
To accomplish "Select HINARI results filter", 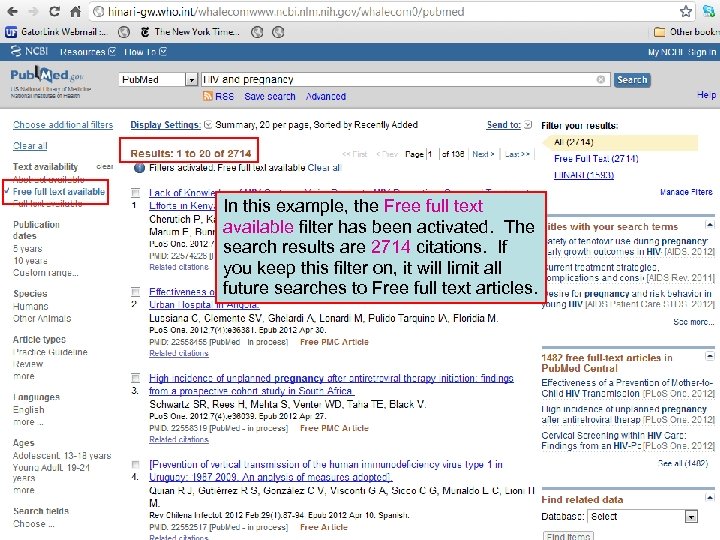I will [584, 175].
